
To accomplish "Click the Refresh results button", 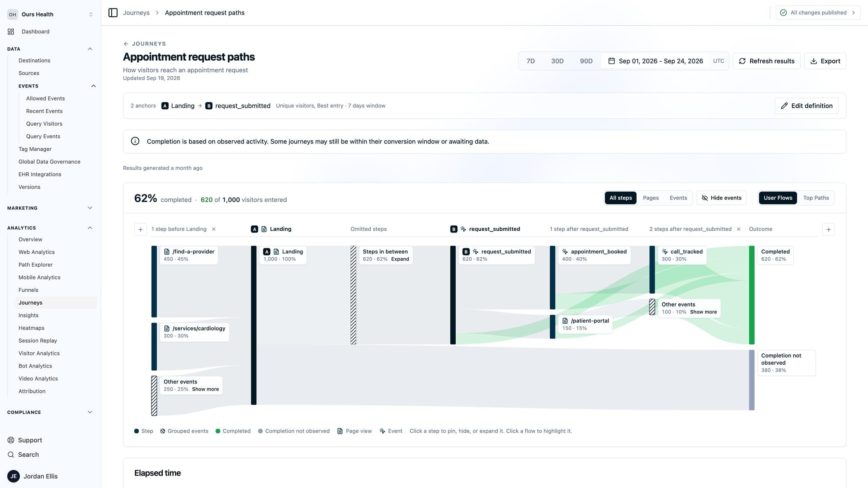I will click(x=766, y=61).
